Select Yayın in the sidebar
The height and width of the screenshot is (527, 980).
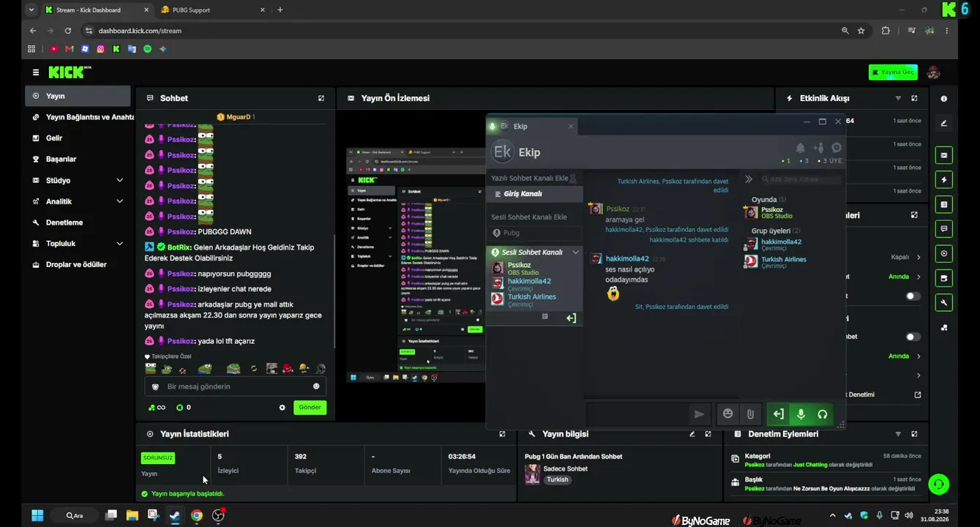(x=78, y=96)
